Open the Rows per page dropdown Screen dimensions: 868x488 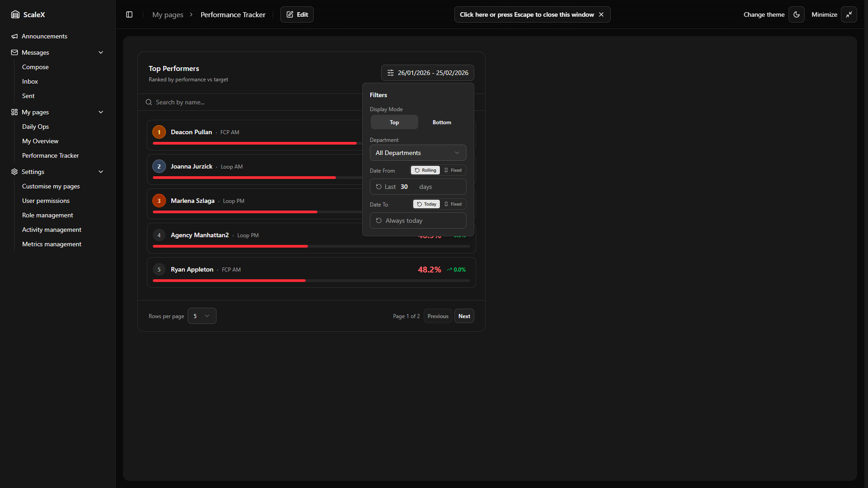(x=202, y=316)
